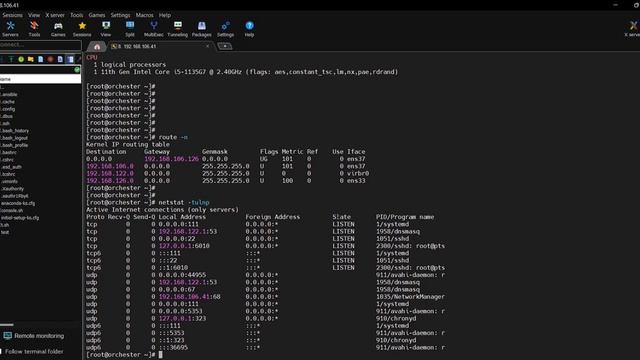Click the yellow folder sidebar toolbar icon
This screenshot has height=360, width=640.
31,59
